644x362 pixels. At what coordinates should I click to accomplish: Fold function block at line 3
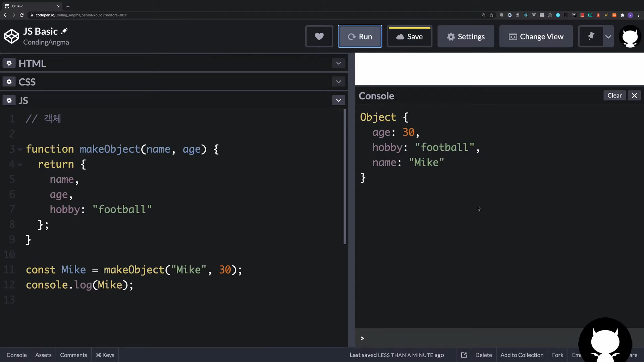[x=20, y=149]
